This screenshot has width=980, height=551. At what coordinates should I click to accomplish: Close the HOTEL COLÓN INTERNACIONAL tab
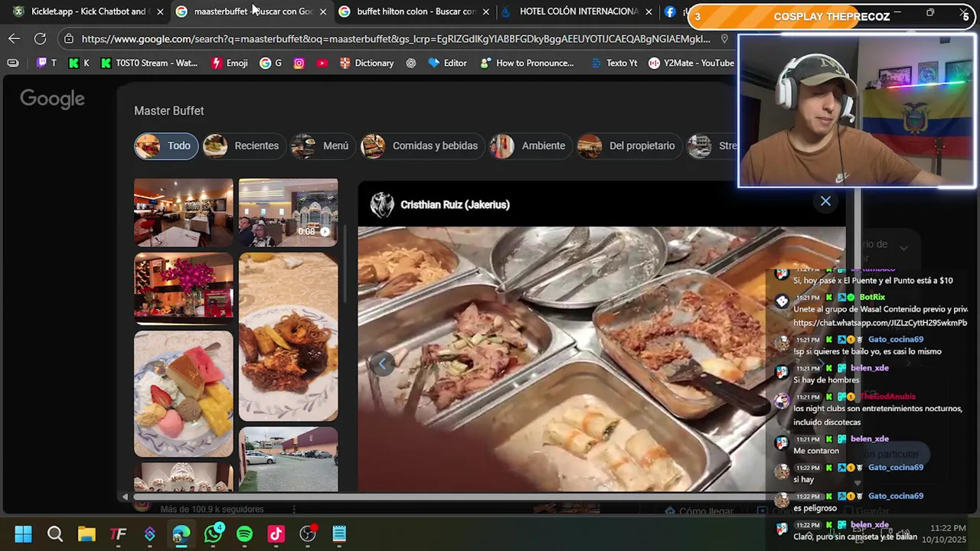(x=648, y=11)
